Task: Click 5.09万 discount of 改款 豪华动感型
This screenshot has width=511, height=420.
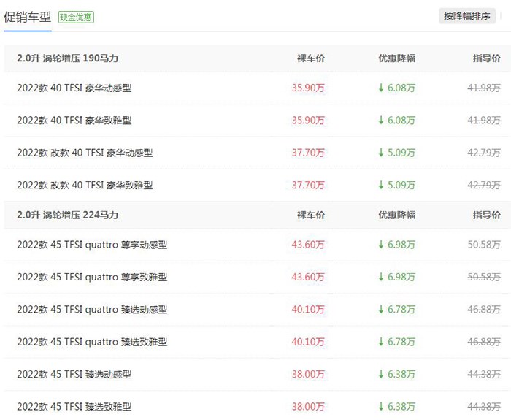Action: 396,153
